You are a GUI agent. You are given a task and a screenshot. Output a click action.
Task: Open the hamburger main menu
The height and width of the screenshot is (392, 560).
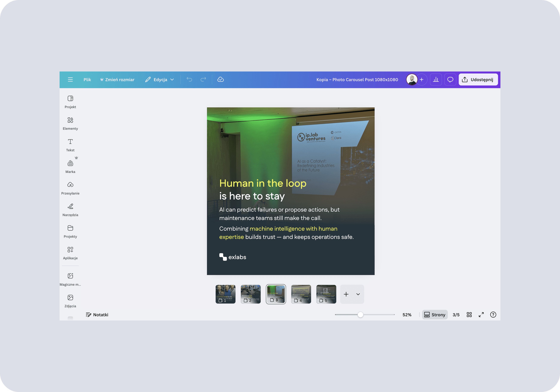pos(70,80)
